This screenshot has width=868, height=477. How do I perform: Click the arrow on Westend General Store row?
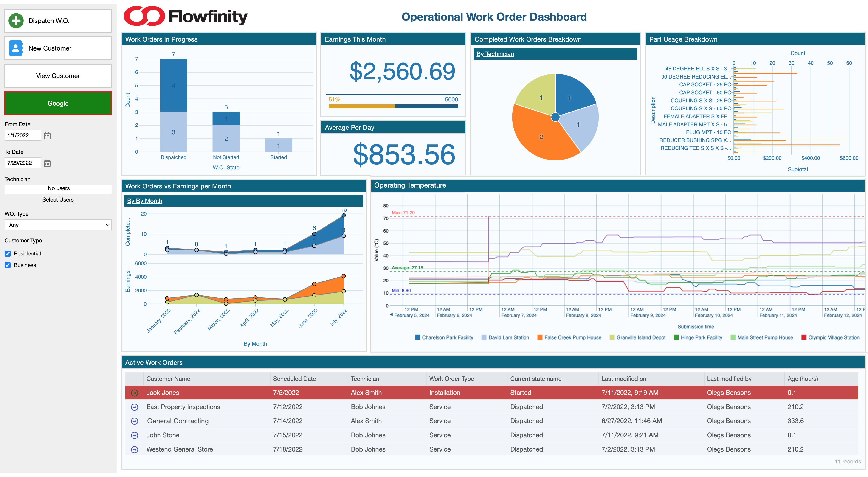click(134, 449)
